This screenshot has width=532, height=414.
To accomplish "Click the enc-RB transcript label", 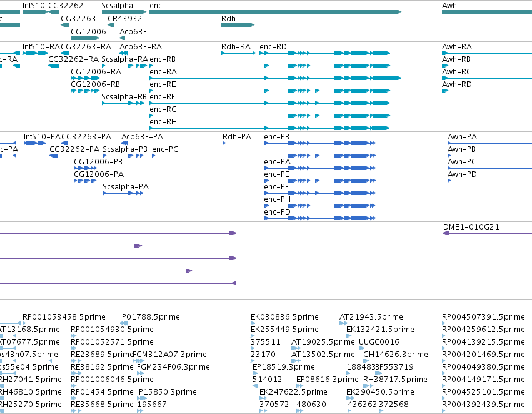I will coord(163,59).
